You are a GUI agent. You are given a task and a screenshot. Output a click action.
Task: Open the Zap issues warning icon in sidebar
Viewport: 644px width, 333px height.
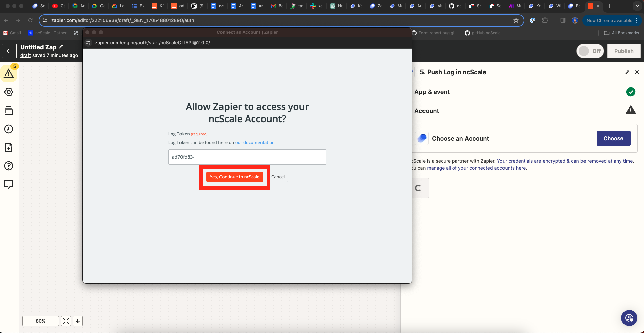pos(9,74)
